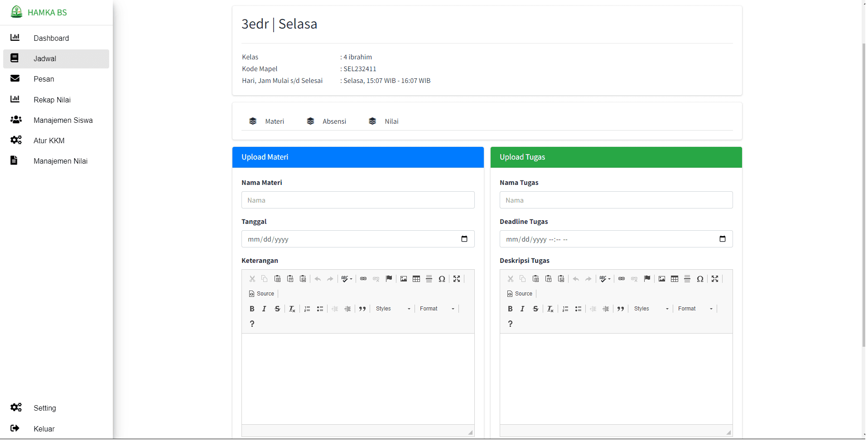Remove formatting in Keterangan editor

pos(292,309)
